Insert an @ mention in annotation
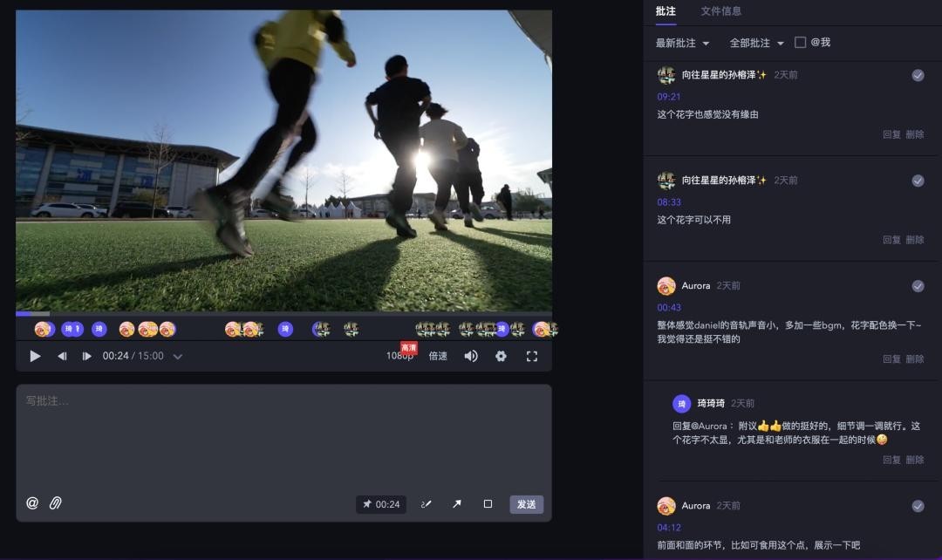This screenshot has width=942, height=560. tap(32, 503)
